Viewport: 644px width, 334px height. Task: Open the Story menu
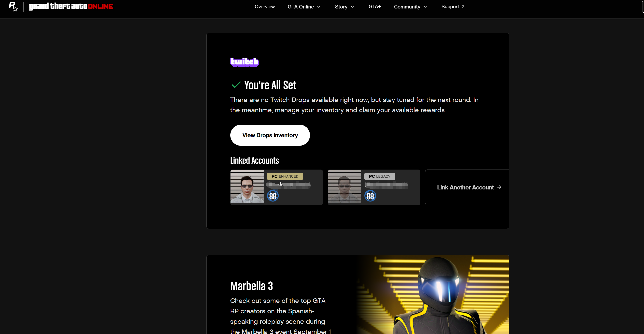[x=344, y=7]
